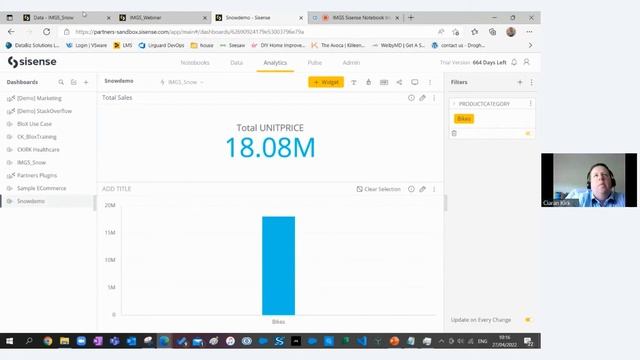Open the Sample ECommerce dashboard
The image size is (640, 360).
[x=42, y=188]
